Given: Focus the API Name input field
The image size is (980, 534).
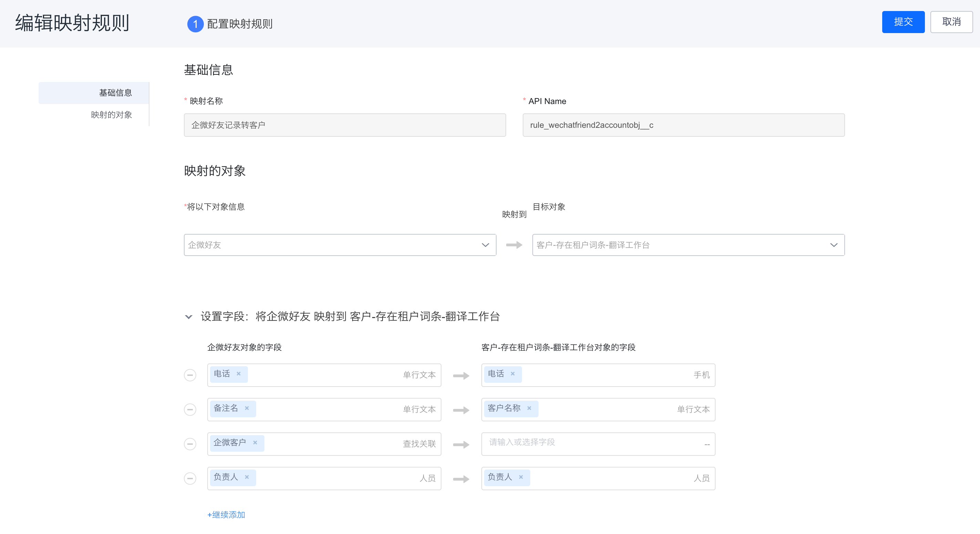Looking at the screenshot, I should (683, 125).
